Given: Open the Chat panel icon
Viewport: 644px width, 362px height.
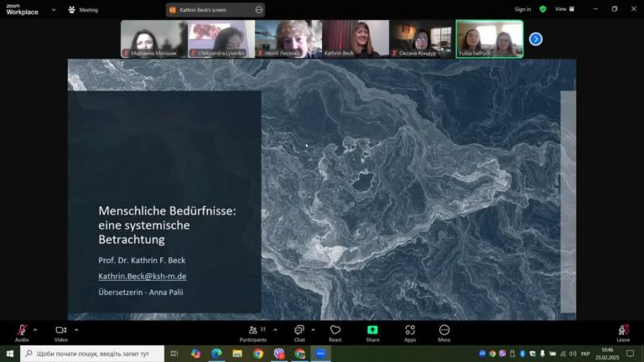Looking at the screenshot, I should click(299, 330).
